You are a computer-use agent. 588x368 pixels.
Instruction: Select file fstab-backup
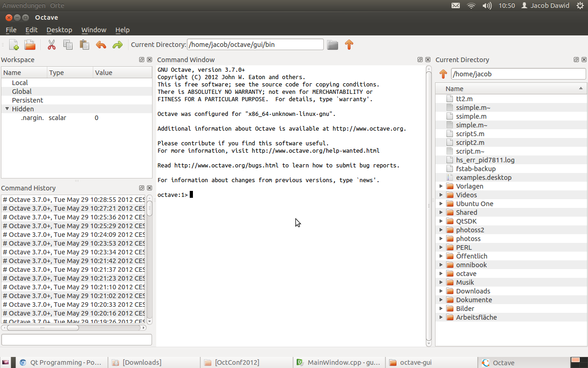pyautogui.click(x=511, y=169)
